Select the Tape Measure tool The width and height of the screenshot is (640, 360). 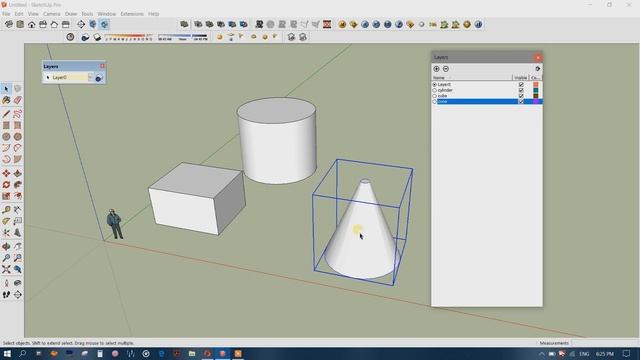(6, 210)
